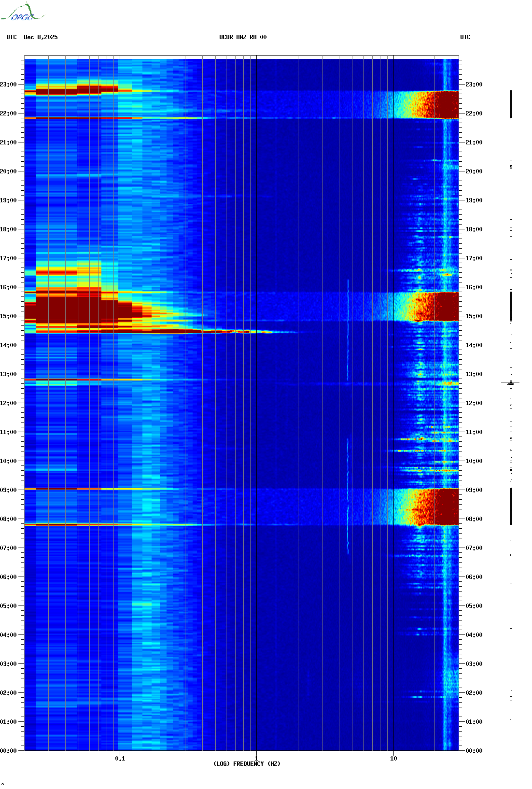The image size is (532, 789).
Task: Click the "UTC" label above right axis
Action: tap(465, 37)
